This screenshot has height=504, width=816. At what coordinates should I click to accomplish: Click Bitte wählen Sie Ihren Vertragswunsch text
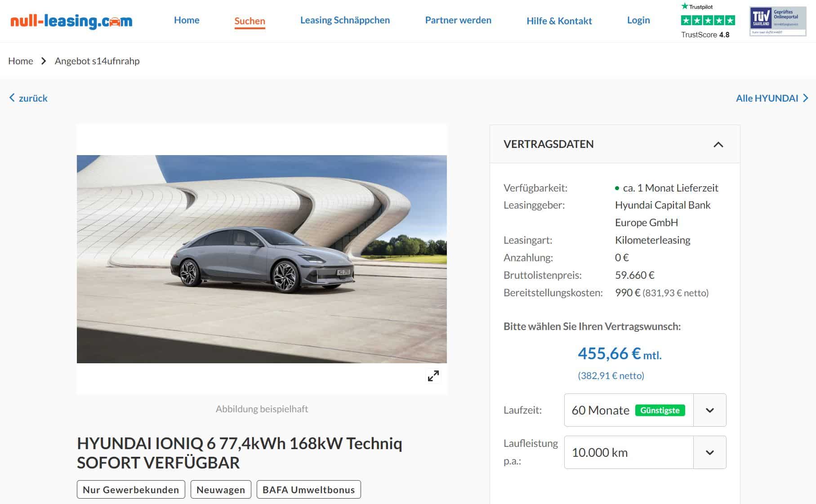(592, 326)
